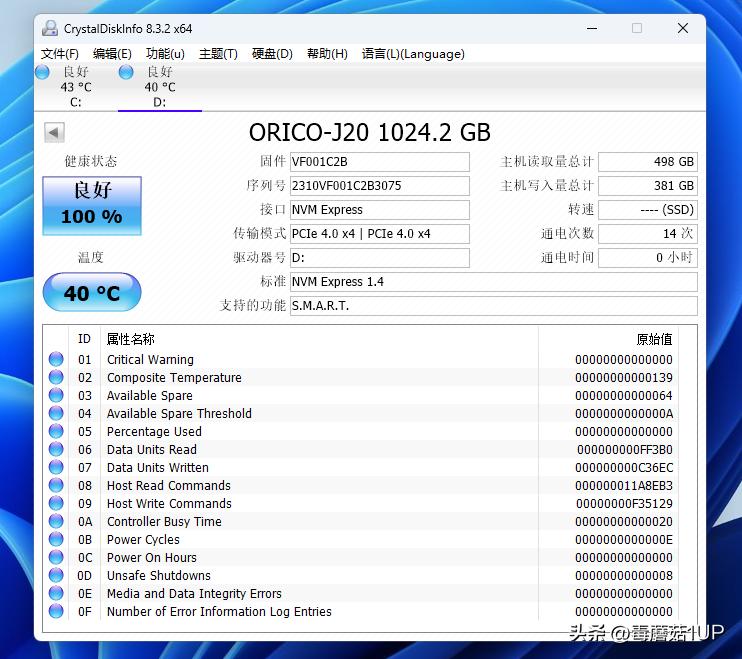Open the 文件(F) menu
The height and width of the screenshot is (659, 742).
pyautogui.click(x=60, y=54)
